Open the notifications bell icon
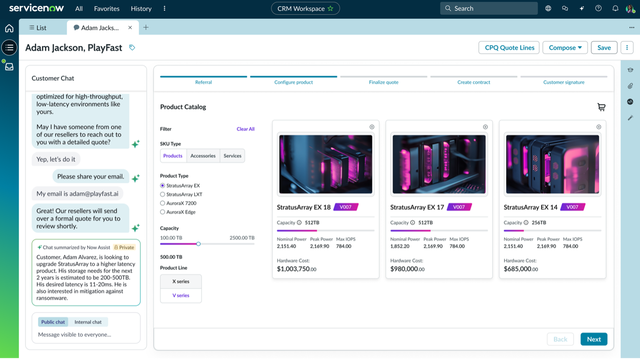 615,8
